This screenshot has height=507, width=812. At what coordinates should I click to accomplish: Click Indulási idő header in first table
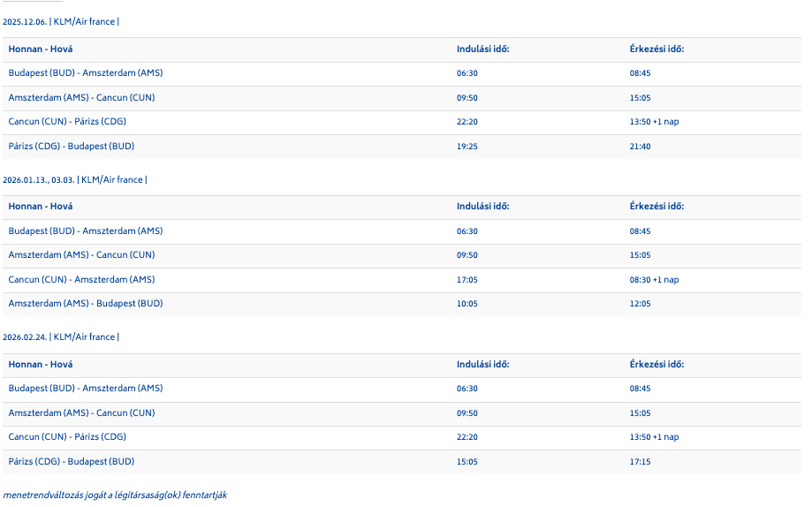tap(483, 49)
